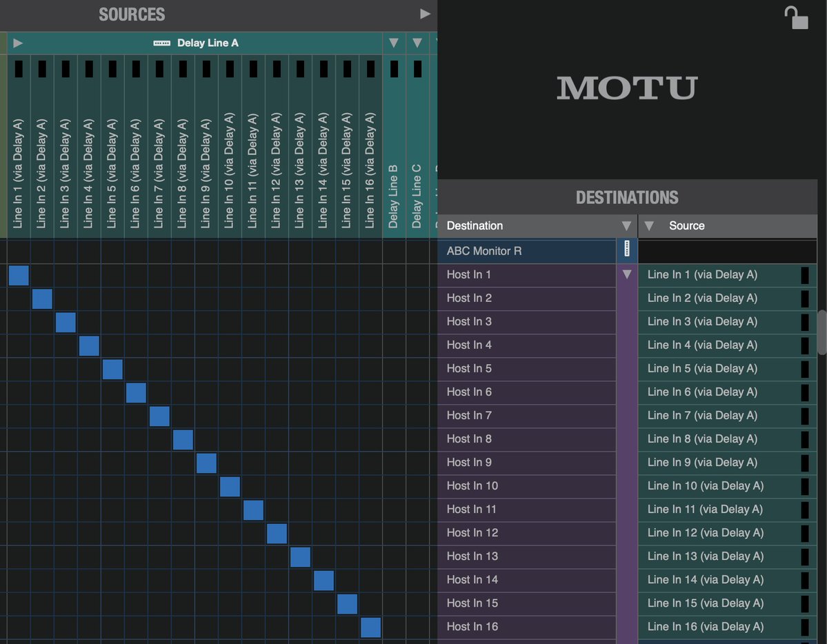827x644 pixels.
Task: Click the Line In 6 (via Delay A) column header
Action: point(136,146)
